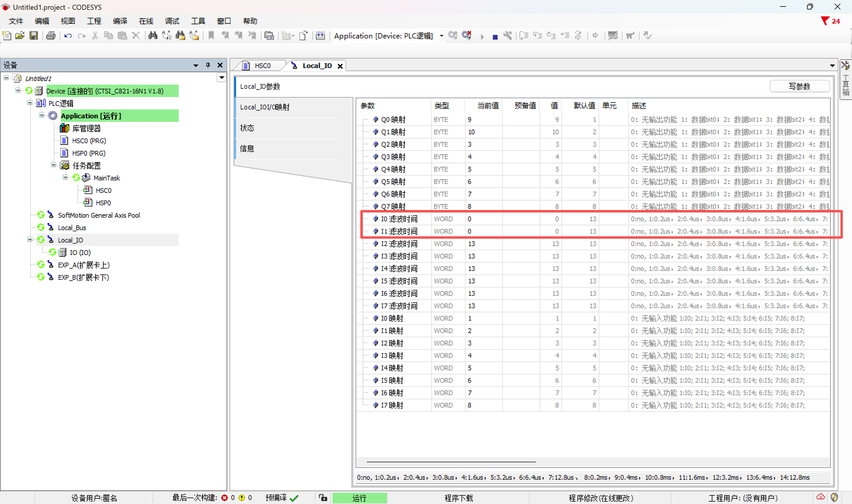Click the Logout gear icon with red X
852x504 pixels.
467,36
